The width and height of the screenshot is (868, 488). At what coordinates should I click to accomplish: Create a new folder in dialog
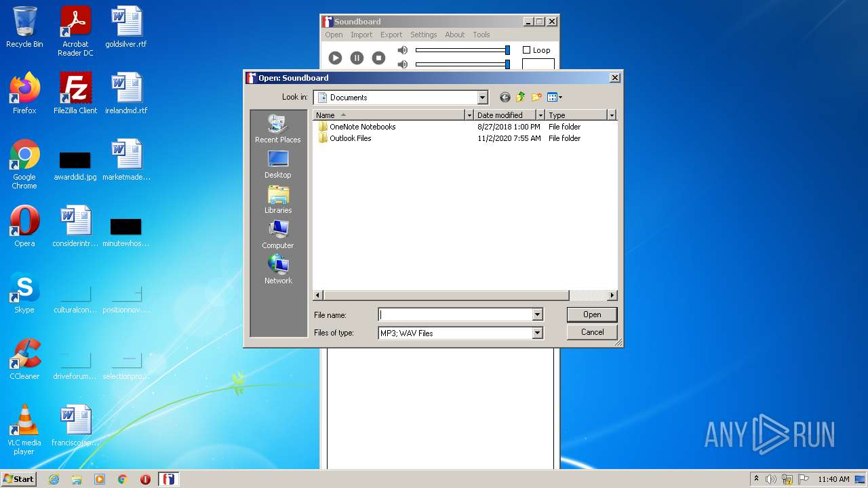coord(536,98)
